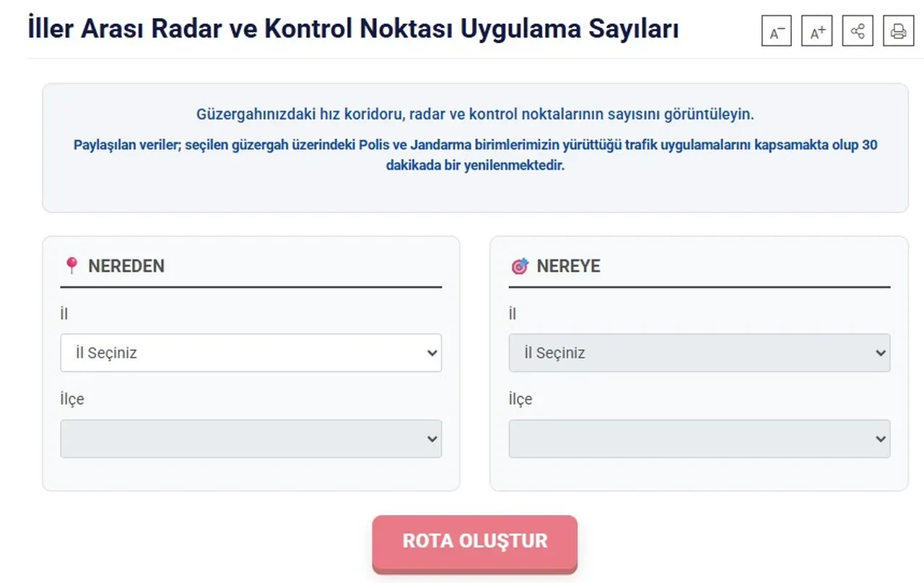
Task: Expand the İlçe dropdown in NEREDEN panel
Action: click(250, 439)
